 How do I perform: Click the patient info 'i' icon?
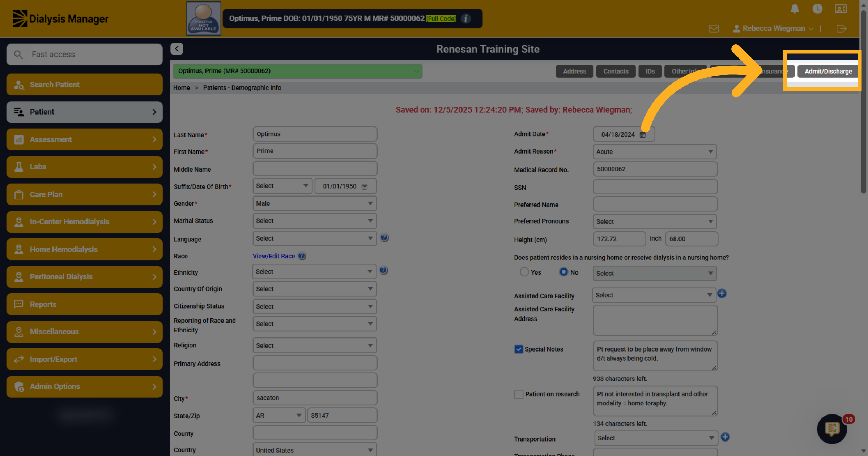click(466, 18)
